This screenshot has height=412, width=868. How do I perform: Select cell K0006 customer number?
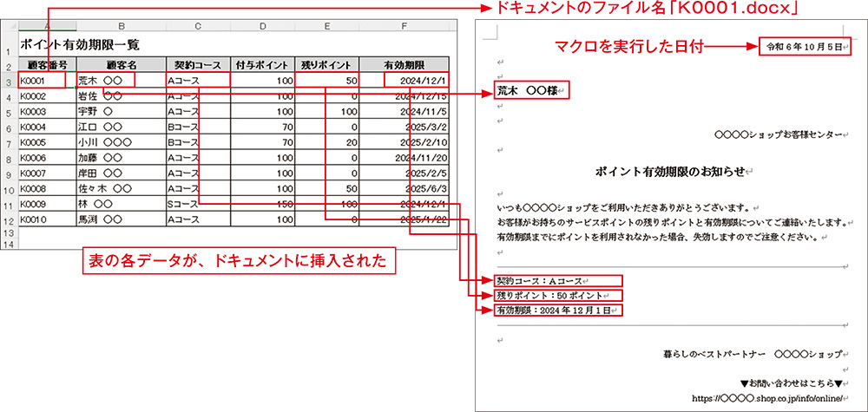point(48,158)
